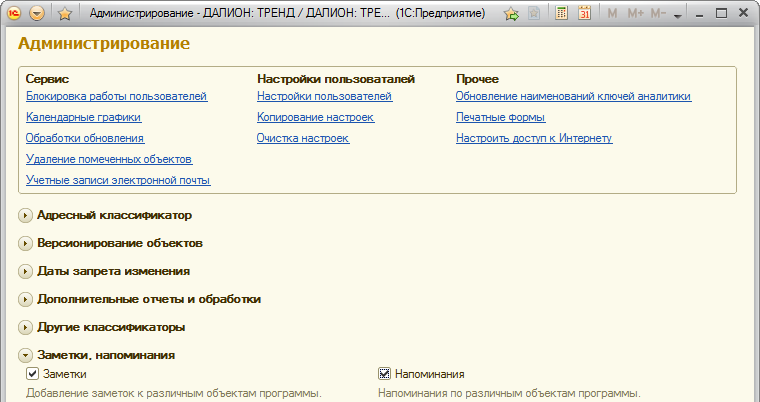760x402 pixels.
Task: Click the Сервис group heading
Action: 48,79
